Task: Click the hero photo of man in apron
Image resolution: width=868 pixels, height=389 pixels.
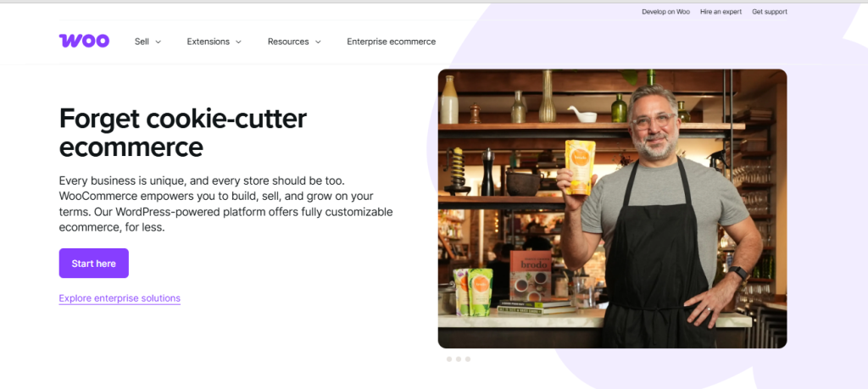Action: (612, 208)
